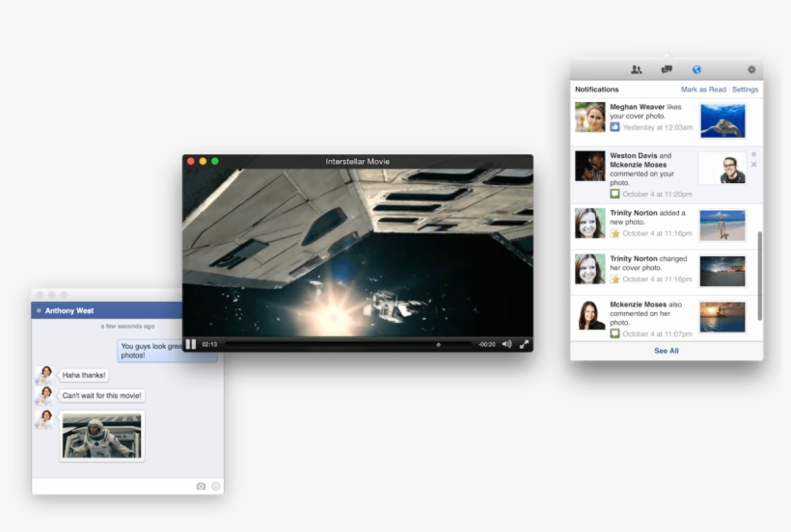Click the Anthony West chat header
Image resolution: width=791 pixels, height=532 pixels.
[x=107, y=310]
